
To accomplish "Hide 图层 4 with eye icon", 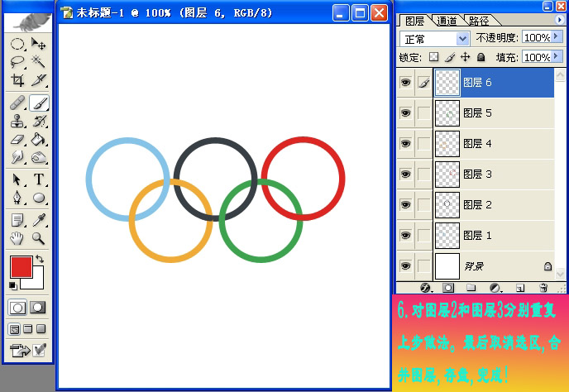I will (406, 143).
